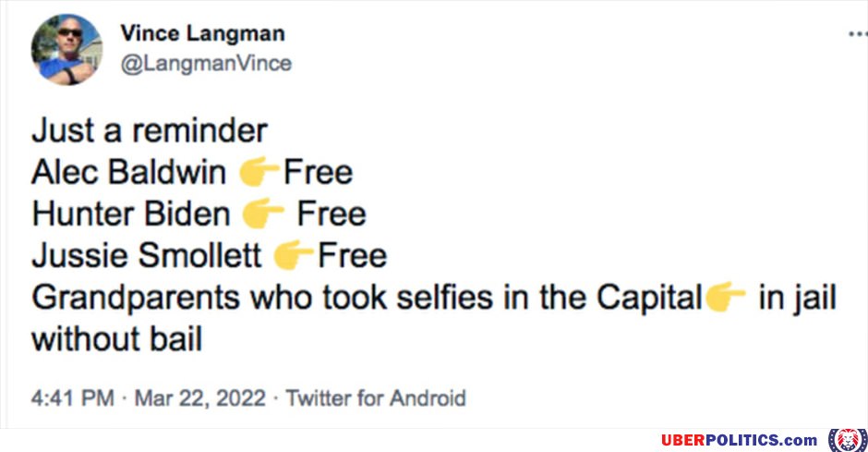The height and width of the screenshot is (452, 868).
Task: Open the tweet's three-dot more menu
Action: point(858,34)
